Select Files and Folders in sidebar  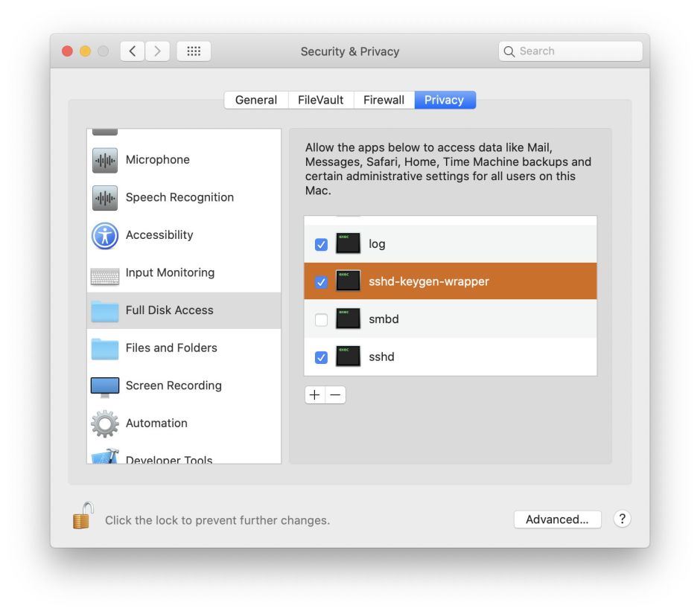coord(171,348)
